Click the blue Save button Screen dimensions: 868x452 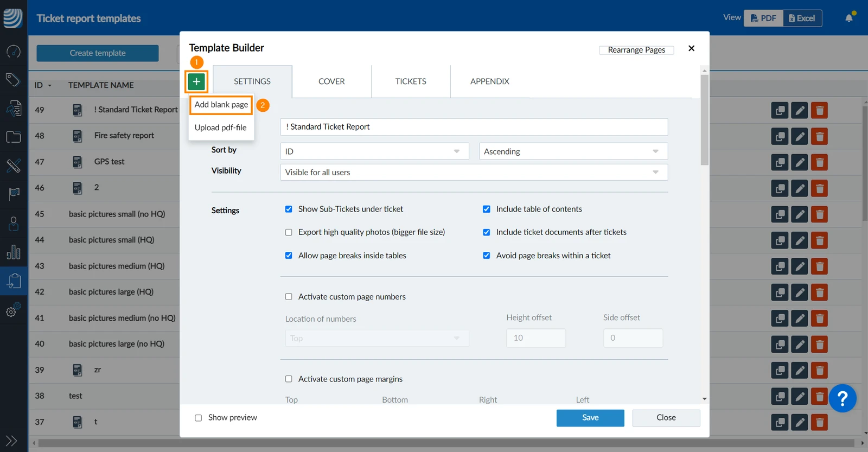[590, 418]
